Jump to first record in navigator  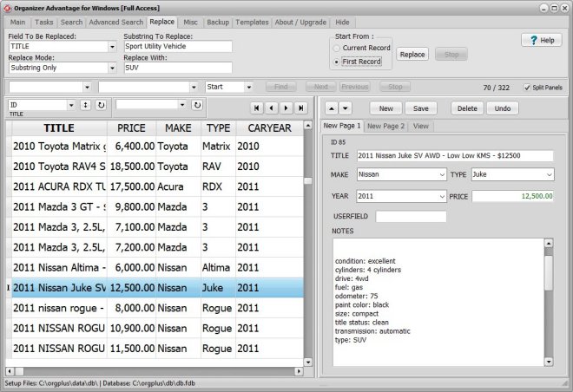(256, 108)
